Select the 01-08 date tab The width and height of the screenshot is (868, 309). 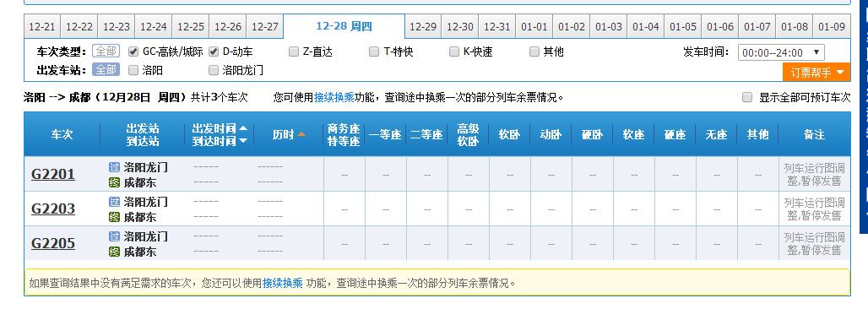coord(795,26)
